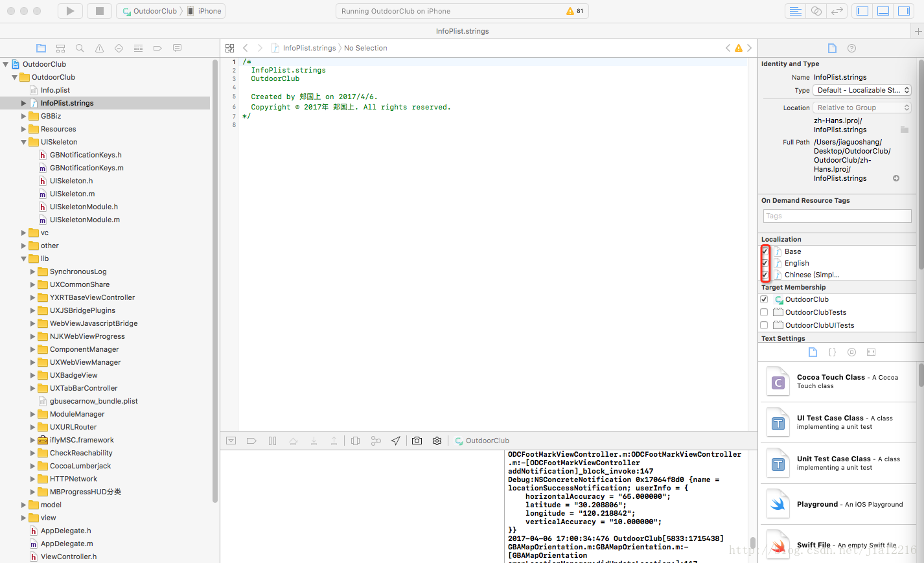Viewport: 924px width, 563px height.
Task: Enable OutdoorClubTests target membership
Action: coord(764,312)
